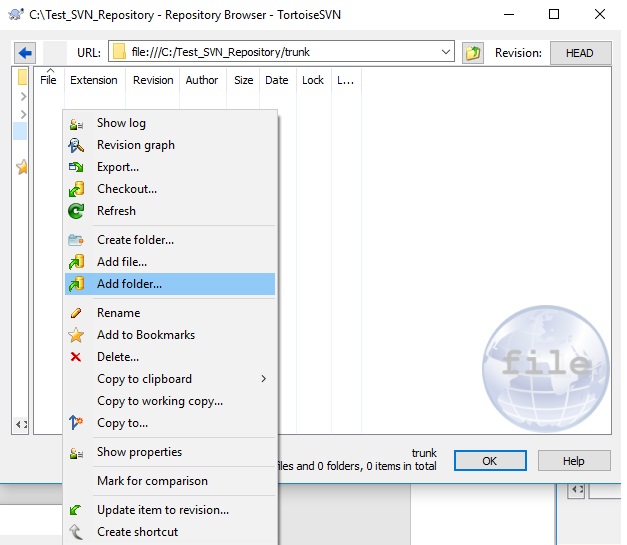Click the Checkout menu icon
627x545 pixels.
click(76, 189)
